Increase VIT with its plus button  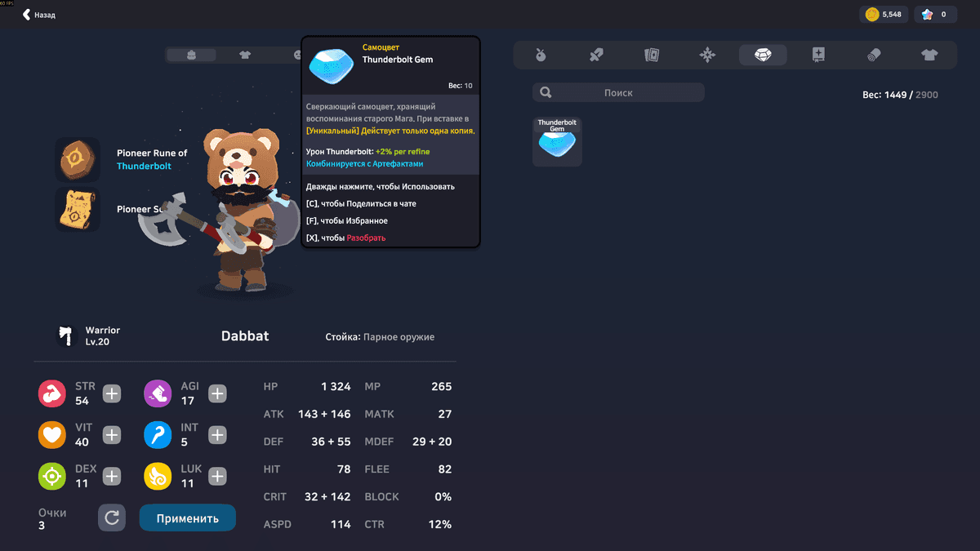coord(112,435)
